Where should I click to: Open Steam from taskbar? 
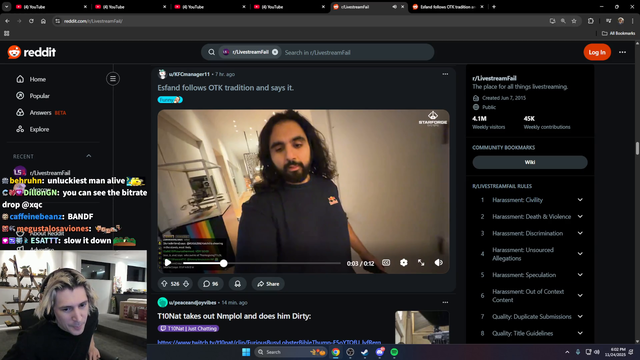coord(364,352)
